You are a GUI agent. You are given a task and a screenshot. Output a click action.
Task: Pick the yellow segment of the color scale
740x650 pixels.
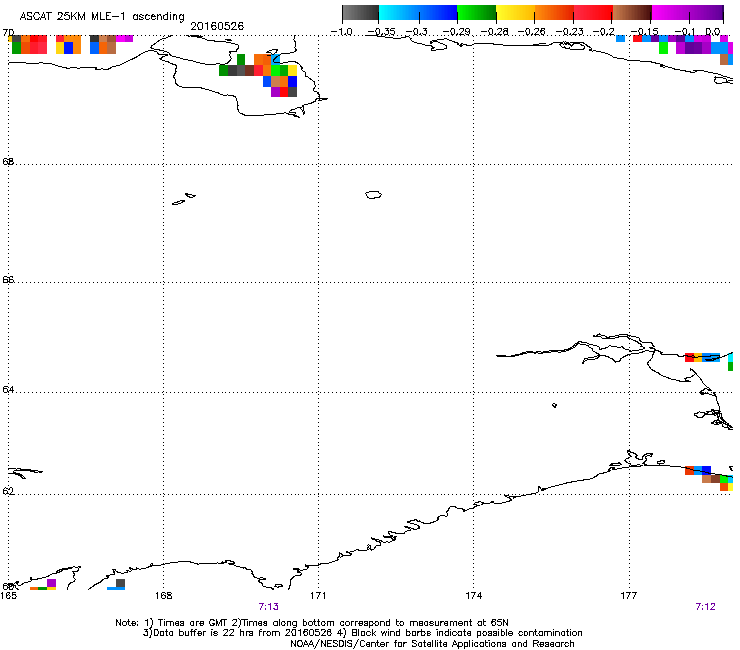[x=515, y=13]
